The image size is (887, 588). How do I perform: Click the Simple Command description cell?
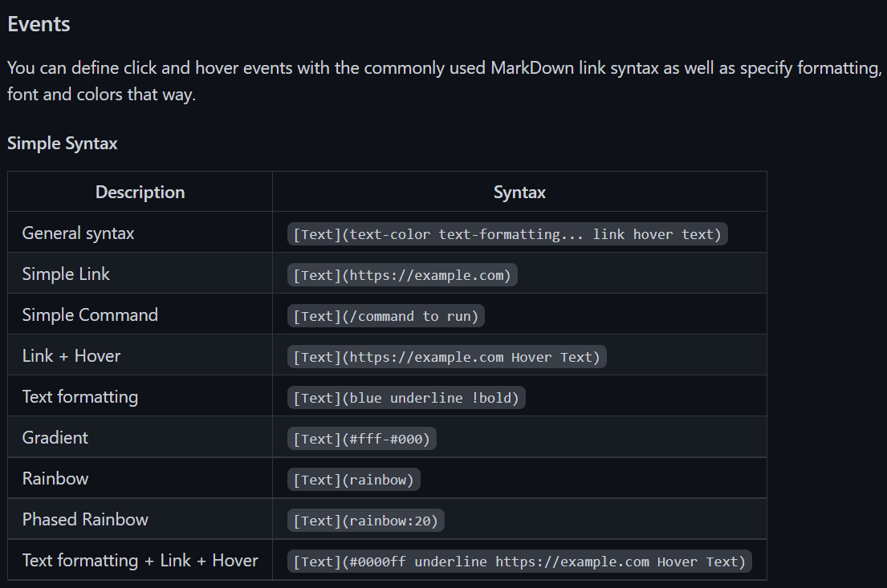point(140,314)
